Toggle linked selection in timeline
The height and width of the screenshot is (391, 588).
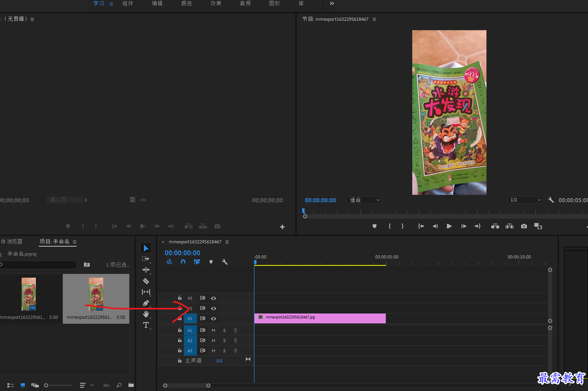click(197, 262)
